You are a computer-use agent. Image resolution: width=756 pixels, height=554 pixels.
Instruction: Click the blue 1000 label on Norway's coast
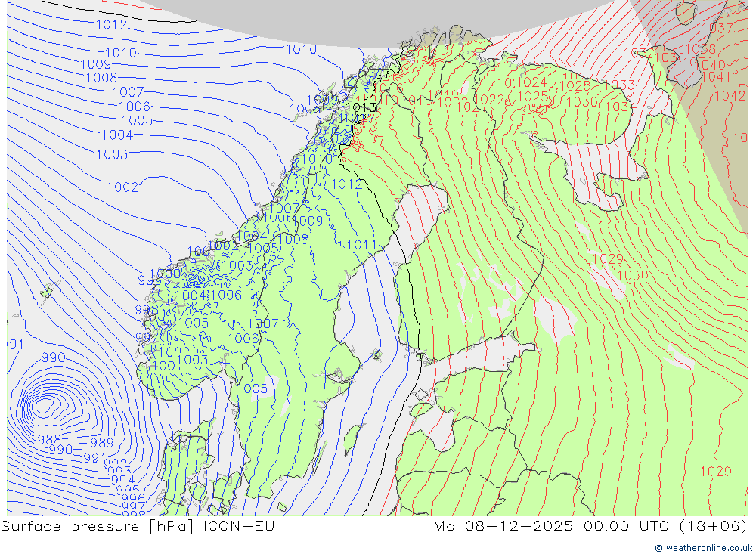(165, 274)
